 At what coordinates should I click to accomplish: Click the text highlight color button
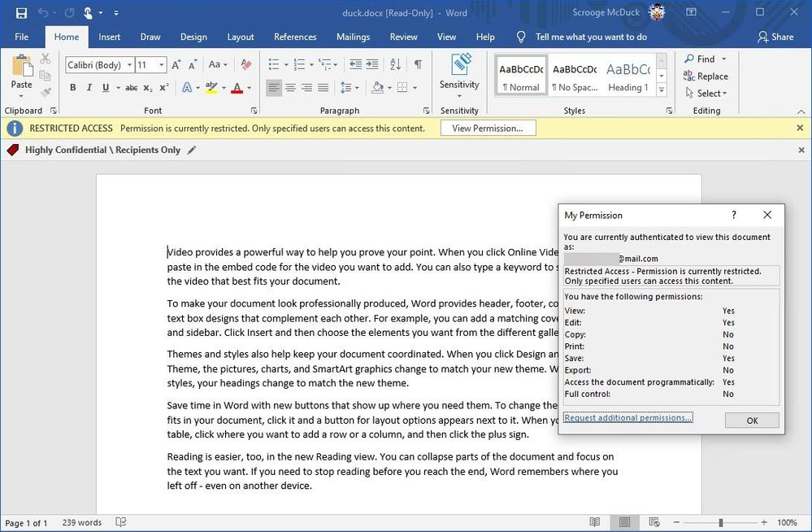pyautogui.click(x=211, y=88)
